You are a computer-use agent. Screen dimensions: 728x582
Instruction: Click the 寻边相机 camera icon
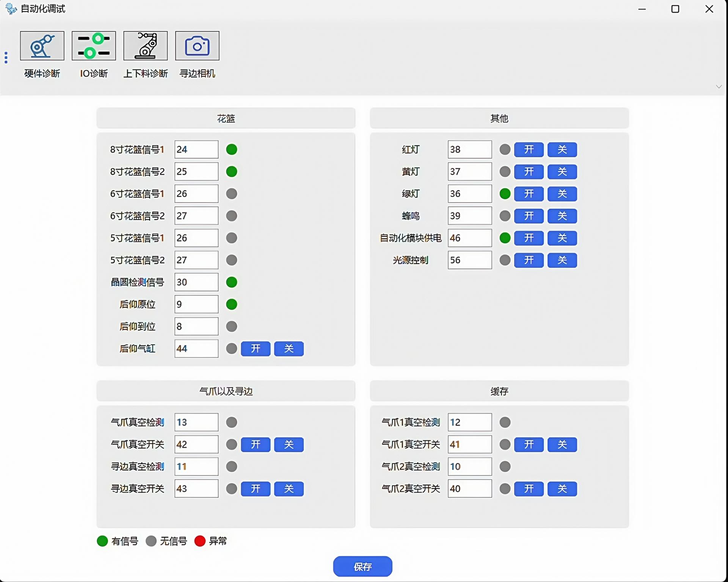pos(197,46)
